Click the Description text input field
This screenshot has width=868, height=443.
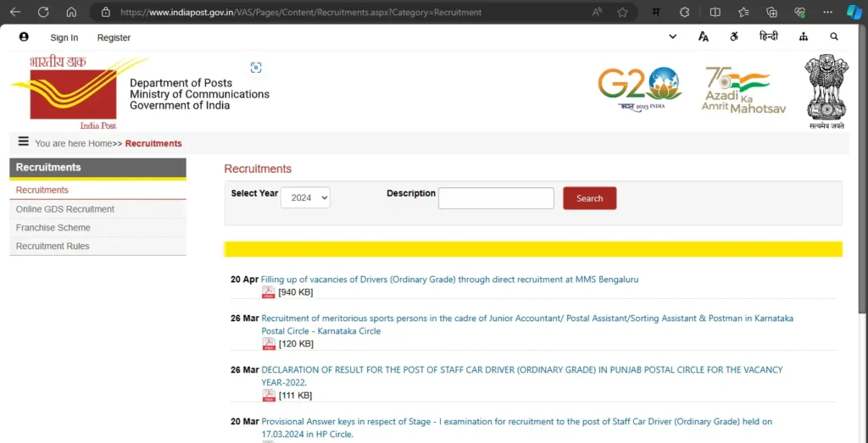[496, 198]
